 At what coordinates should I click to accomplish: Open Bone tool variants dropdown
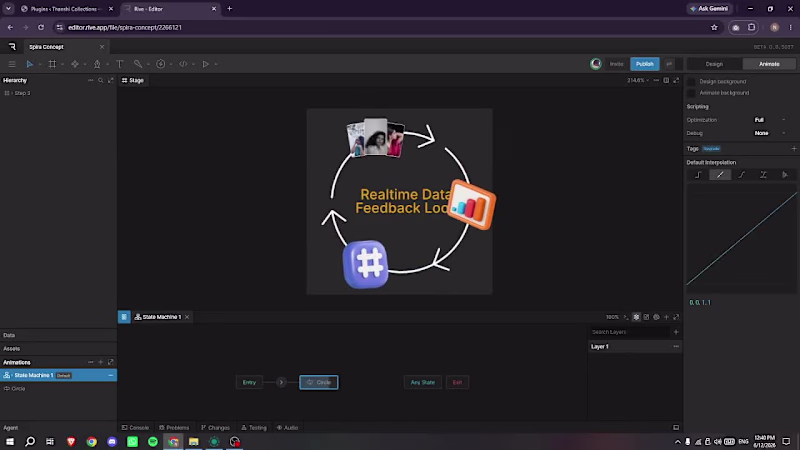[148, 64]
